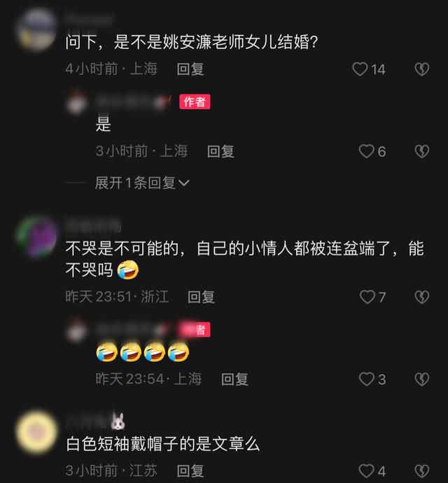Dislike the Jiangsu comment with 4 likes

[422, 471]
